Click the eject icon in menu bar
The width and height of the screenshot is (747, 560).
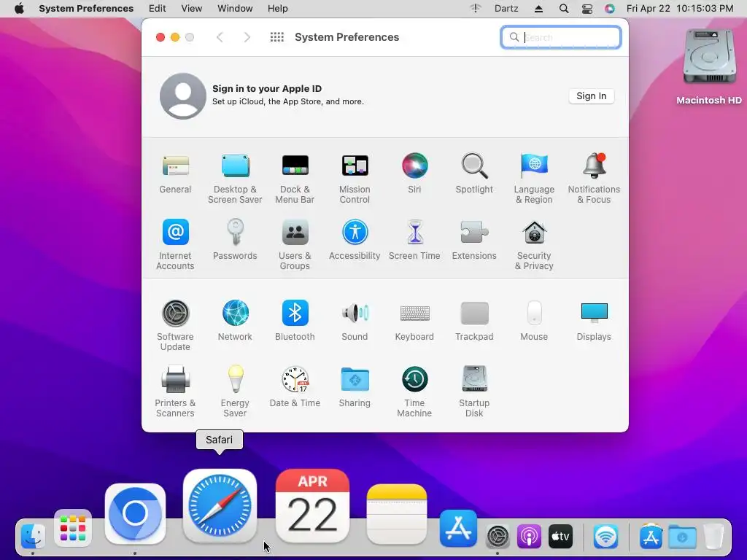coord(538,9)
